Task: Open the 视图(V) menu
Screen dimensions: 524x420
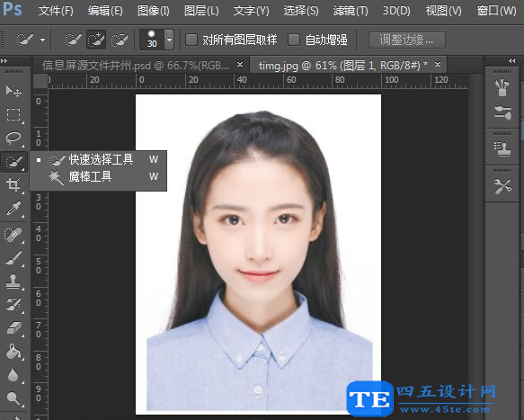Action: [x=443, y=11]
